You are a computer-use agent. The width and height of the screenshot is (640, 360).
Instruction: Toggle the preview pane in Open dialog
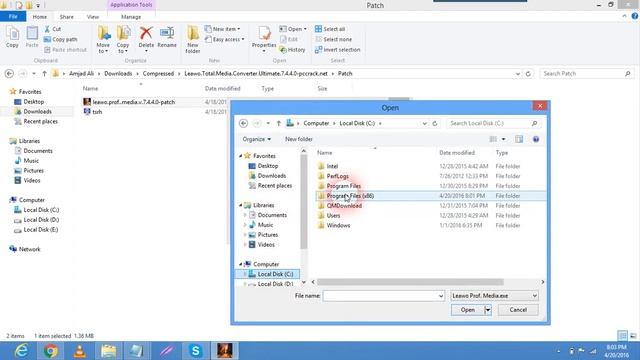click(x=519, y=139)
